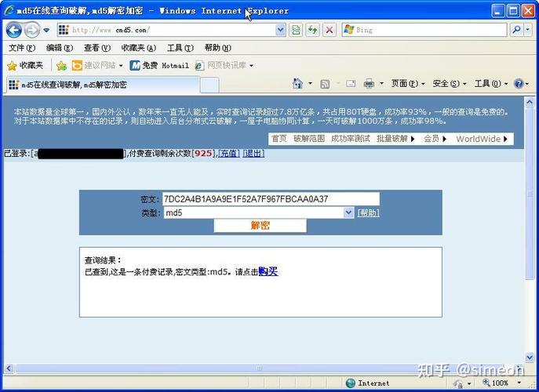Image resolution: width=539 pixels, height=392 pixels.
Task: Click the Compatibility View icon
Action: tap(296, 31)
